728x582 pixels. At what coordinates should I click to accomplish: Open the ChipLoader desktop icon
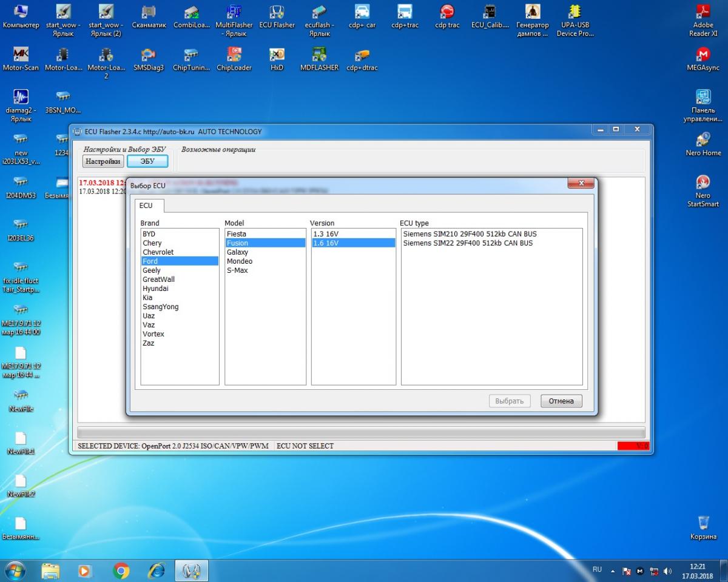pos(234,59)
